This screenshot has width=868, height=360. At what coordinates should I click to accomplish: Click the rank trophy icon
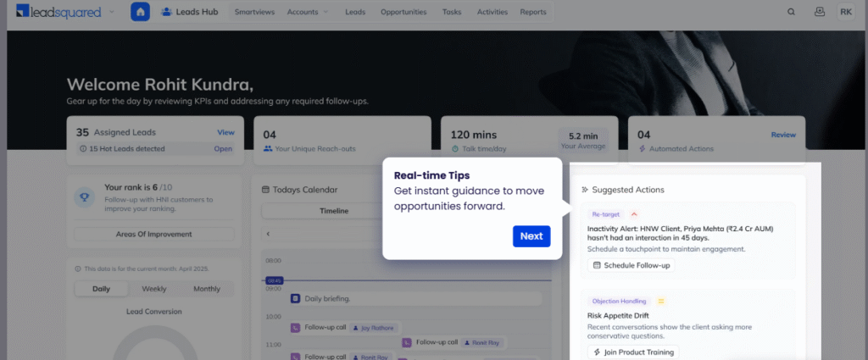[x=85, y=197]
